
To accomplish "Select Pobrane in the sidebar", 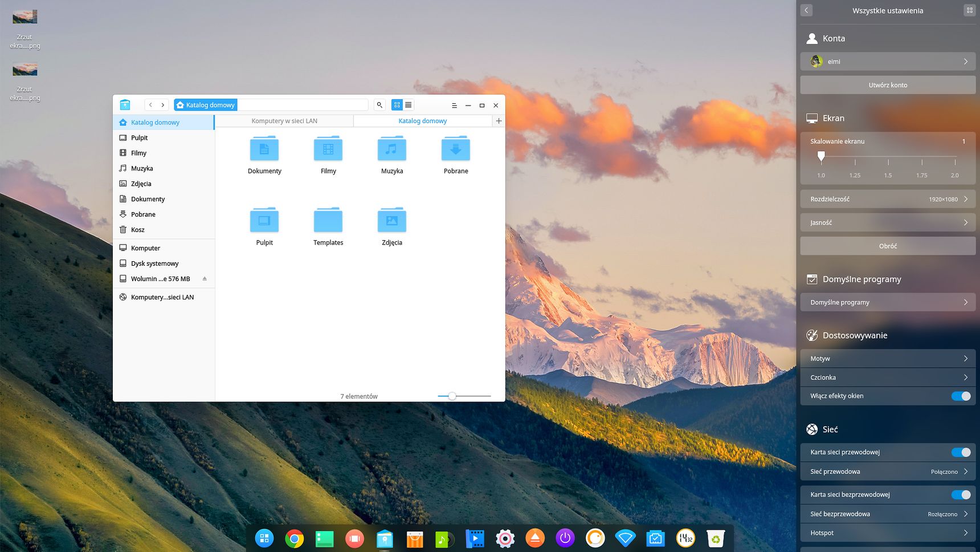I will point(143,214).
